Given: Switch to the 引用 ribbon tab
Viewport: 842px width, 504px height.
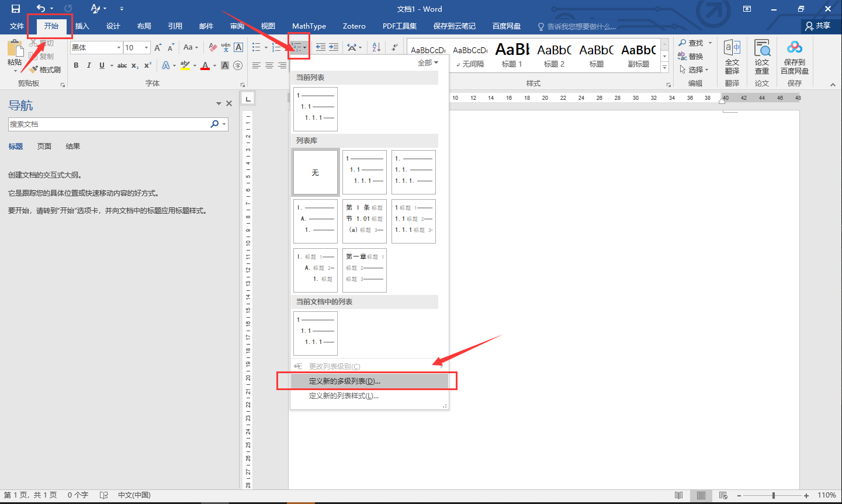Looking at the screenshot, I should [175, 26].
